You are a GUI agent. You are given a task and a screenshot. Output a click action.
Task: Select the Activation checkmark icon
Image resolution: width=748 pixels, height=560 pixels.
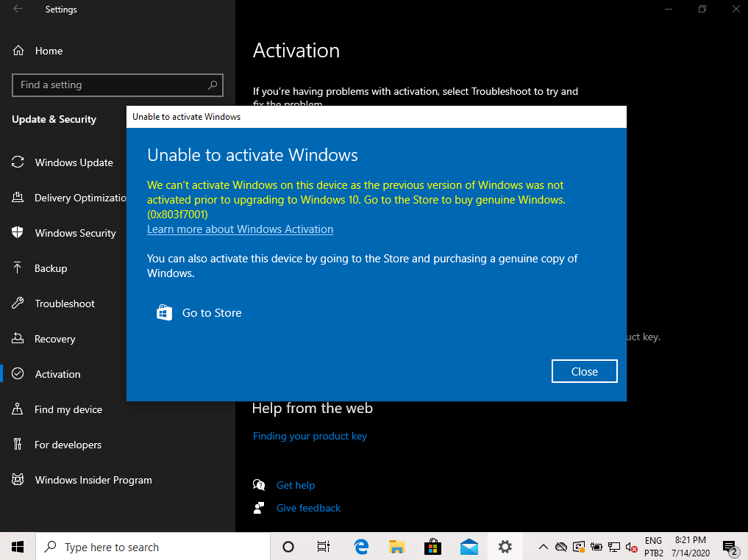tap(18, 373)
